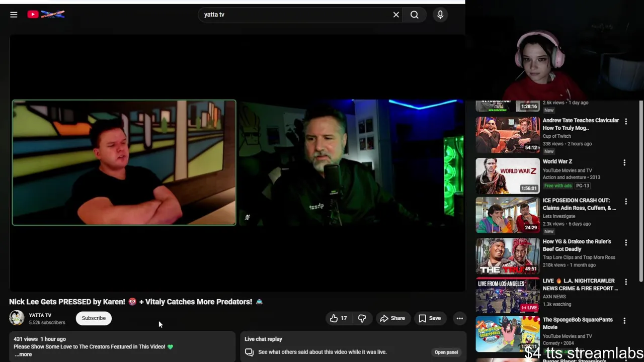Click the sidebar vertical scrollbar
This screenshot has width=644, height=362.
click(640, 191)
